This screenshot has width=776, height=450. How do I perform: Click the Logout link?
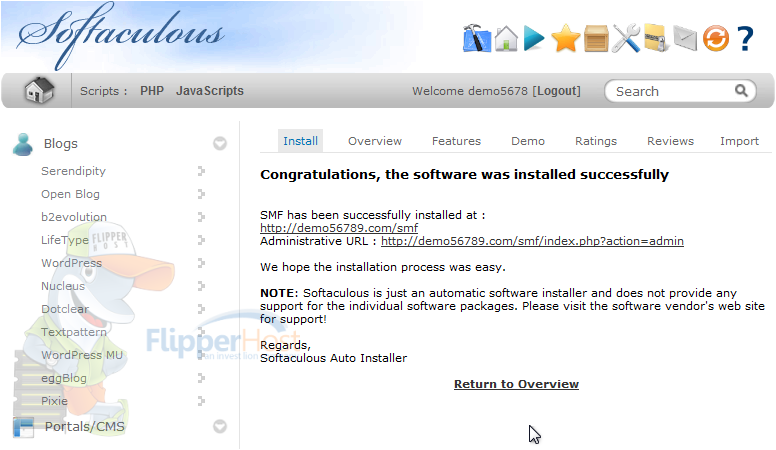[556, 91]
